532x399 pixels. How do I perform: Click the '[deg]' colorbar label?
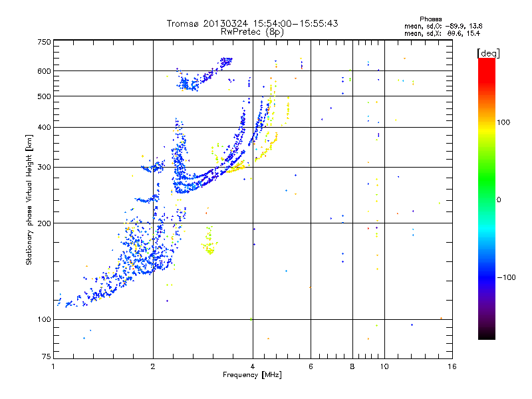tap(488, 53)
